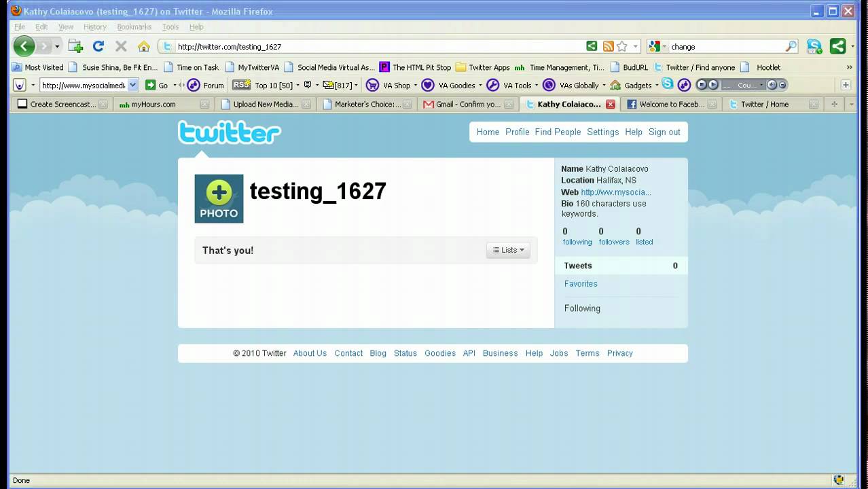Click the Find People link
868x489 pixels.
pyautogui.click(x=558, y=132)
